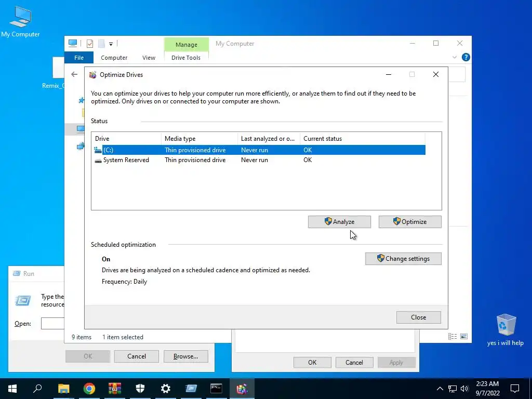Open the volume tray icon
The image size is (532, 399).
pos(464,389)
